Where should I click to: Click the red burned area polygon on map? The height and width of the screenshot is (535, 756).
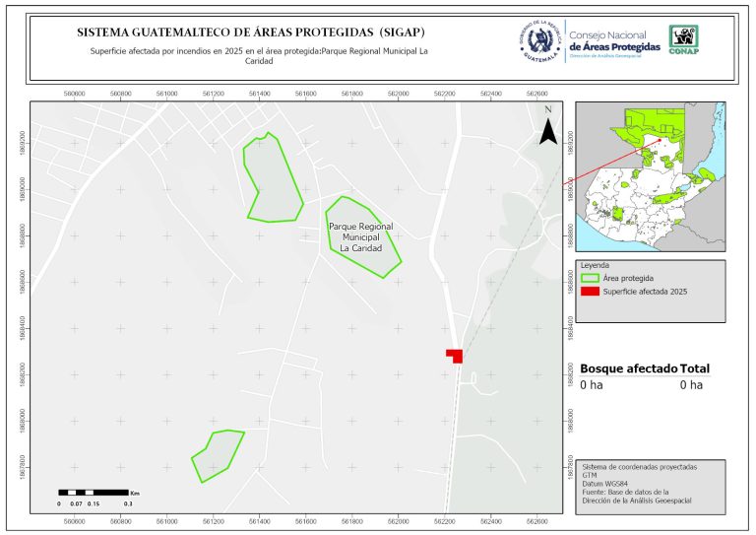click(455, 356)
